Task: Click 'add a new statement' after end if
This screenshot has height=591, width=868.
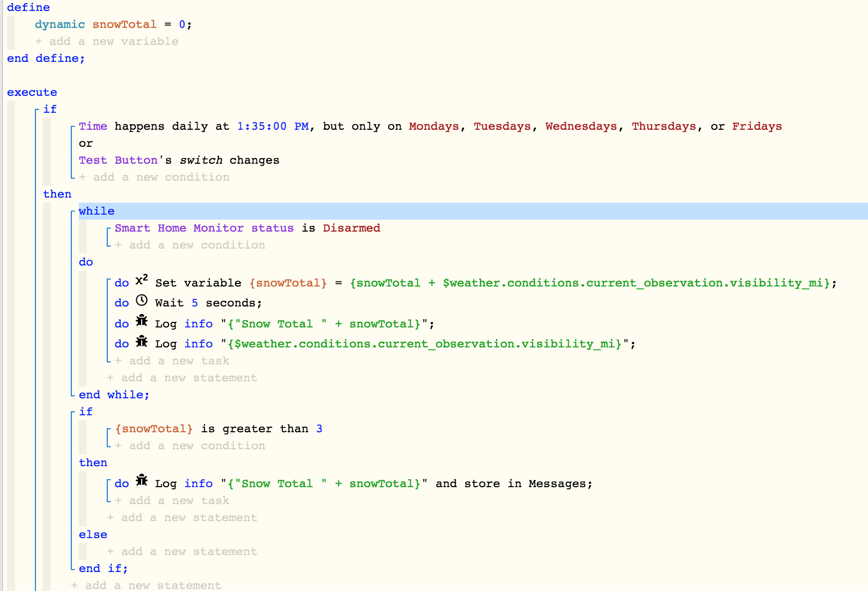Action: (x=146, y=585)
